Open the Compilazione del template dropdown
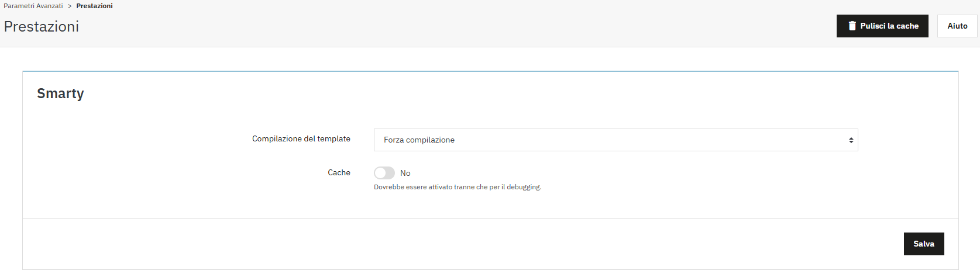Screen dimensions: 980x274 tap(615, 140)
